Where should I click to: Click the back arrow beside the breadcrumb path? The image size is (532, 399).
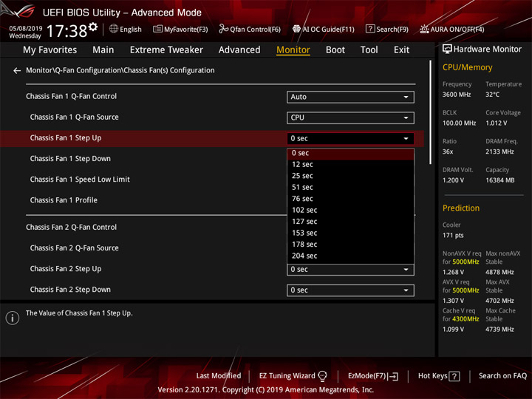click(x=16, y=71)
